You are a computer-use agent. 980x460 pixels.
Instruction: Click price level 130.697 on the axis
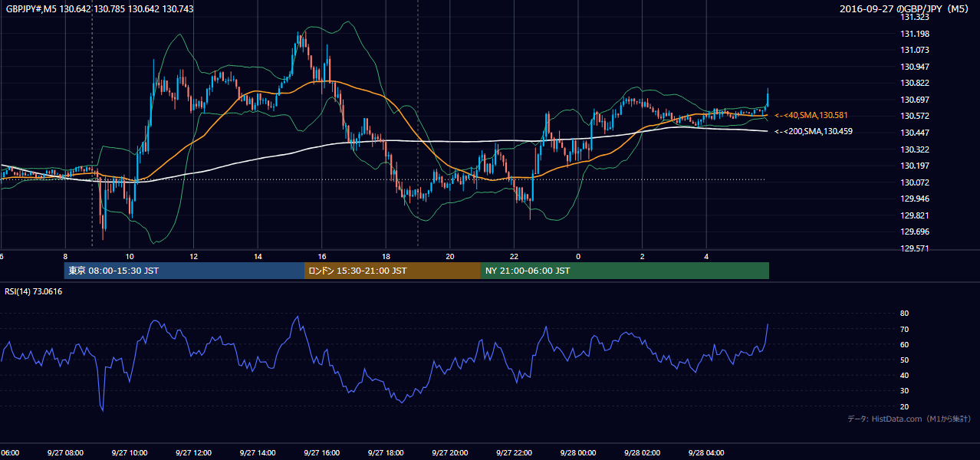pos(916,100)
